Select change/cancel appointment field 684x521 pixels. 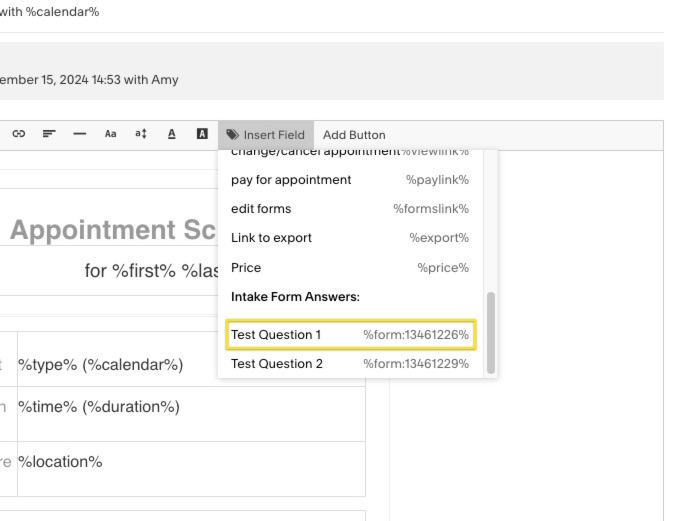(350, 153)
